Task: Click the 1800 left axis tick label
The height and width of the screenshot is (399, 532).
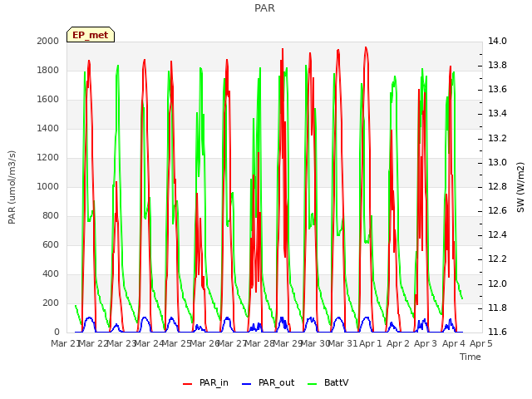Action: [x=48, y=70]
